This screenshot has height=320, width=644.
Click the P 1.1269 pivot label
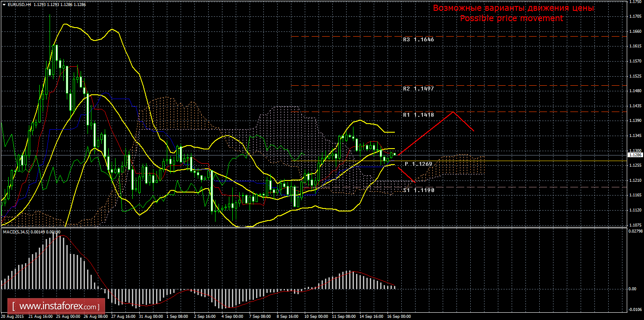tap(418, 164)
